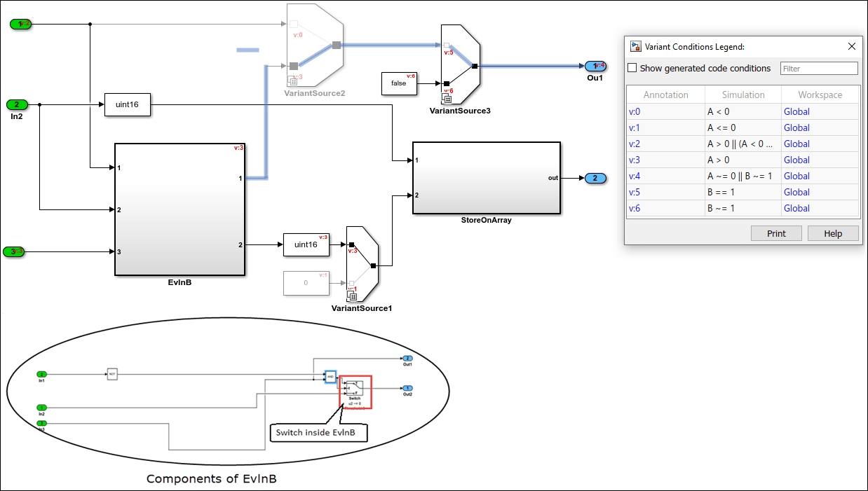Image resolution: width=868 pixels, height=491 pixels.
Task: Select the false constant block
Action: coord(398,83)
